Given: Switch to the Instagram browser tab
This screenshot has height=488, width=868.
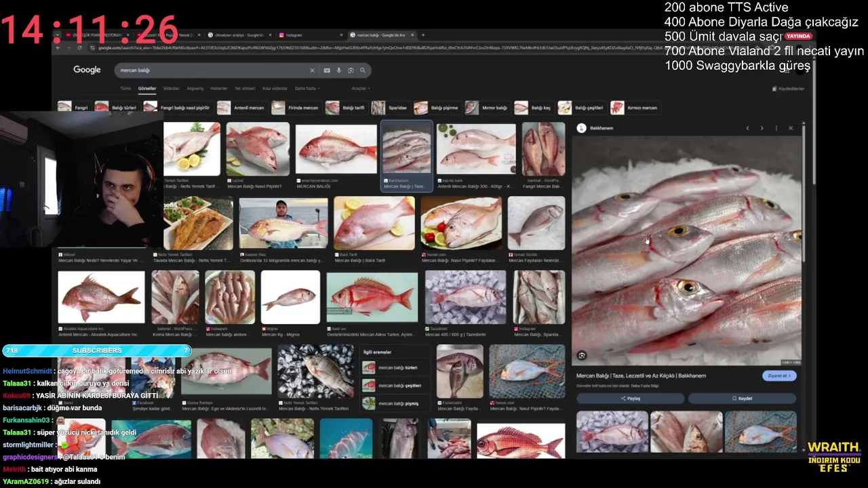Looking at the screenshot, I should [310, 35].
